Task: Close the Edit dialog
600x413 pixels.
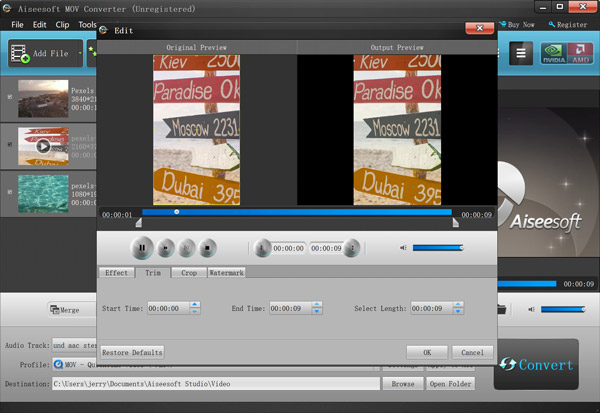Action: point(479,28)
